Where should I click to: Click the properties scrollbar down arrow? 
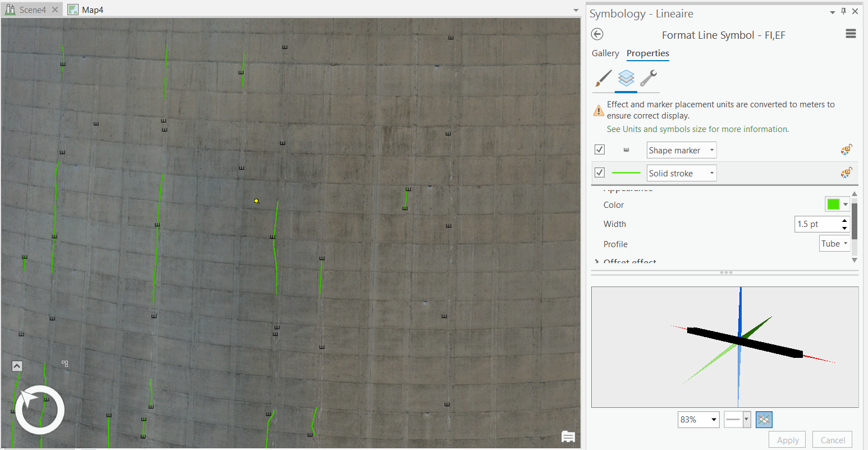point(855,260)
